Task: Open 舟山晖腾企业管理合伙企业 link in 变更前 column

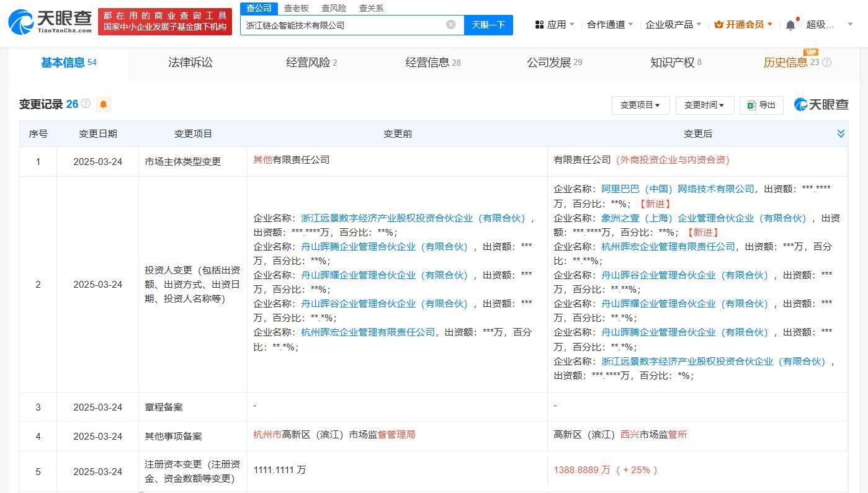Action: point(385,246)
